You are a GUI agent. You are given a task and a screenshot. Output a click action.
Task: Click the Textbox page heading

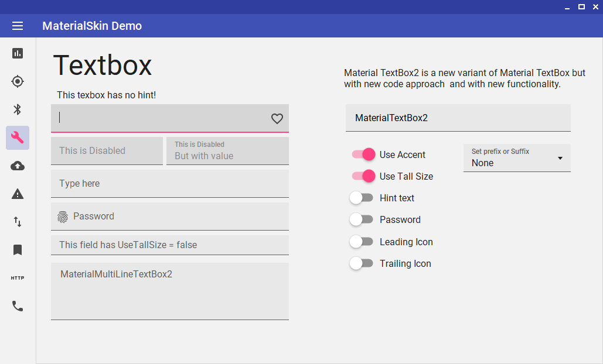pos(103,66)
